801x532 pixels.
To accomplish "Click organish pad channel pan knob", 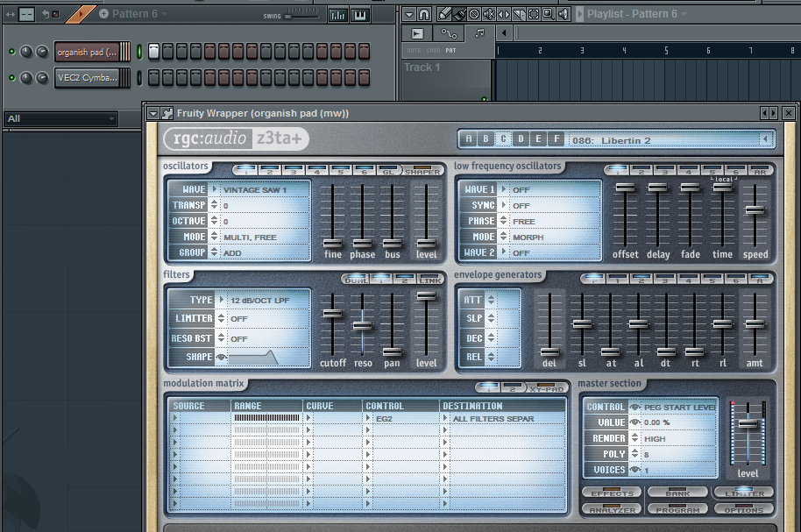I will point(26,52).
